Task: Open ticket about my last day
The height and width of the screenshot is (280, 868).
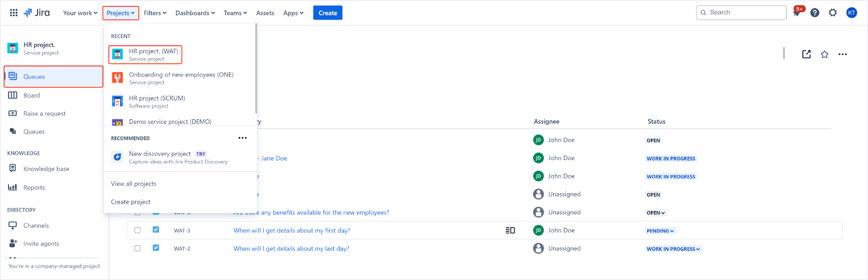Action: (291, 249)
